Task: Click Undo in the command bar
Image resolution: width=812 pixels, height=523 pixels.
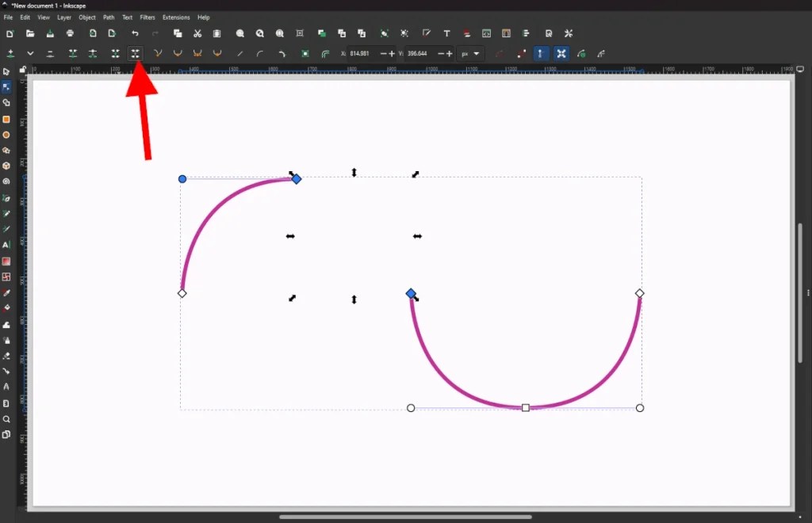Action: pos(133,33)
